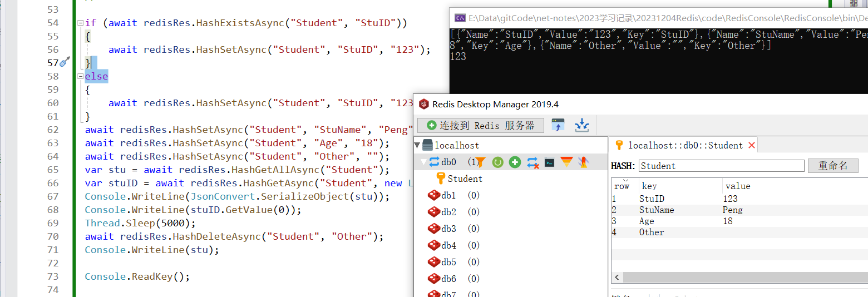868x297 pixels.
Task: Select db1 in the Redis tree
Action: coord(448,195)
